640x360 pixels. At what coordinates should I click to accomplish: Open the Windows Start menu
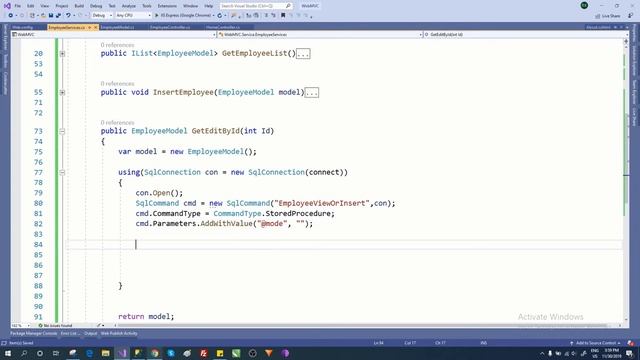[7, 353]
